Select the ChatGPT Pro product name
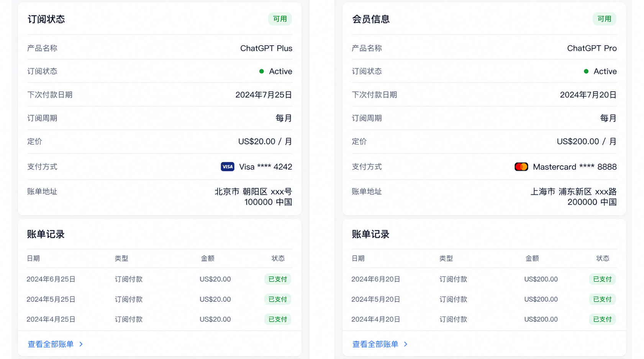Viewport: 644px width, 359px height. point(592,48)
